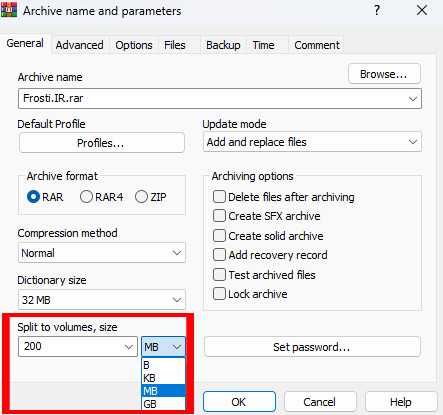Click the Set password... button

pyautogui.click(x=312, y=347)
